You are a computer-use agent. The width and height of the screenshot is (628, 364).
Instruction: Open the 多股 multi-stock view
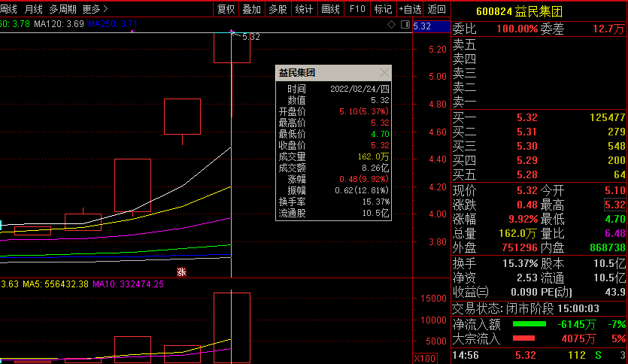click(278, 9)
